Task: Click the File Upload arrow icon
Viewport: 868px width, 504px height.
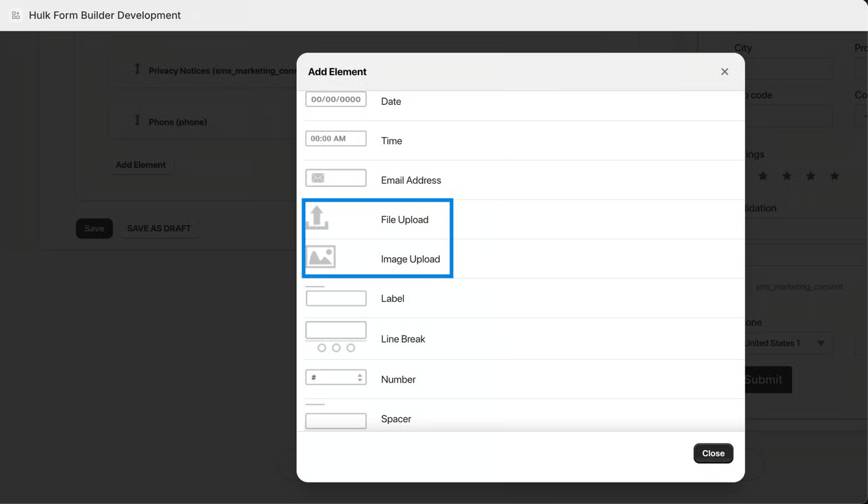Action: click(x=317, y=217)
